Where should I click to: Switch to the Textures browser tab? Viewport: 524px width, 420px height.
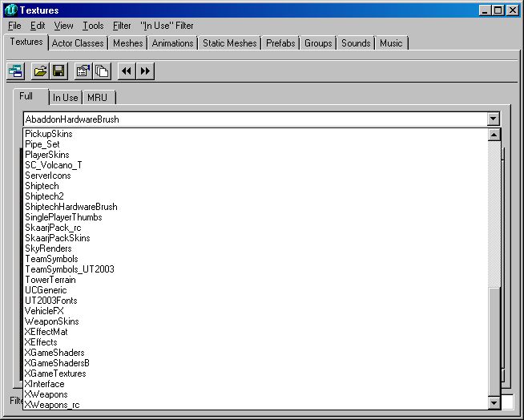[x=26, y=42]
